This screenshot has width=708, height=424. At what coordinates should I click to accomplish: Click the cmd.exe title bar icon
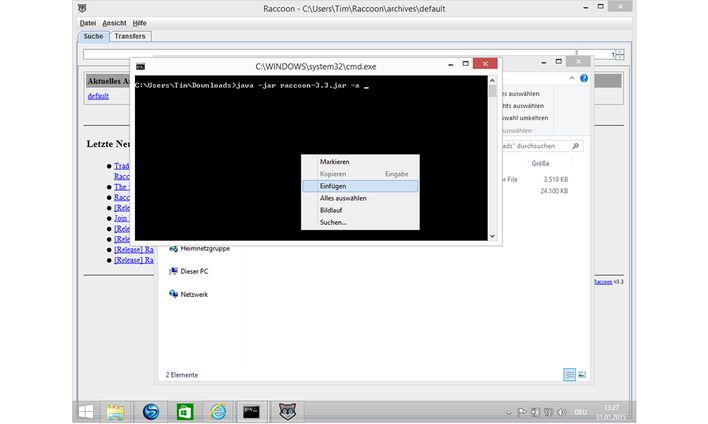pyautogui.click(x=140, y=66)
